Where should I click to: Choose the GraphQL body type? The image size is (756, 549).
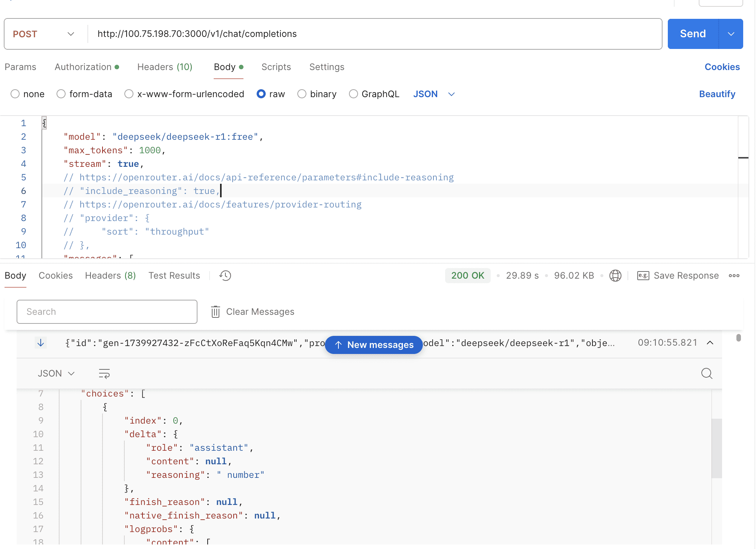(353, 94)
